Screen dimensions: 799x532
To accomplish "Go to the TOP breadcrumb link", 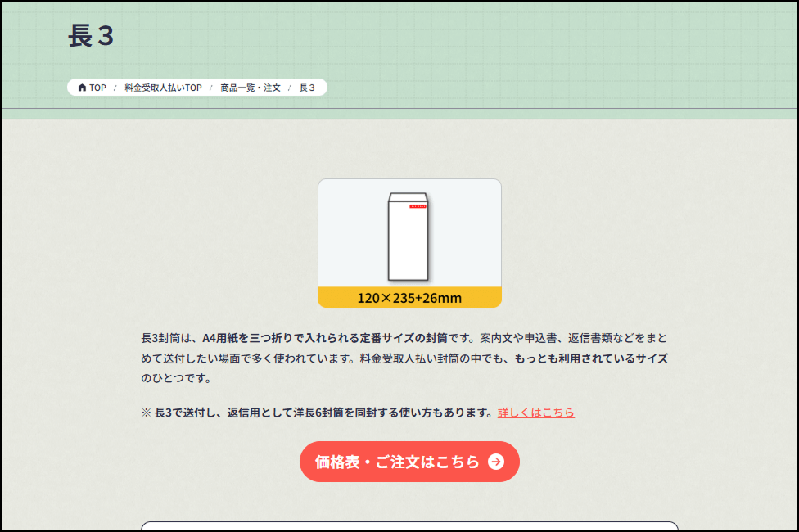I will click(x=97, y=88).
